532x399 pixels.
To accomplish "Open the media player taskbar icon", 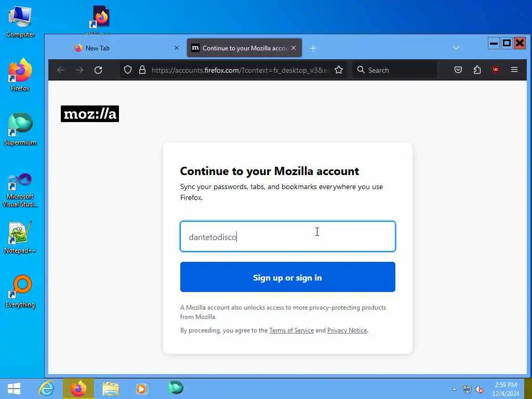I will 142,389.
